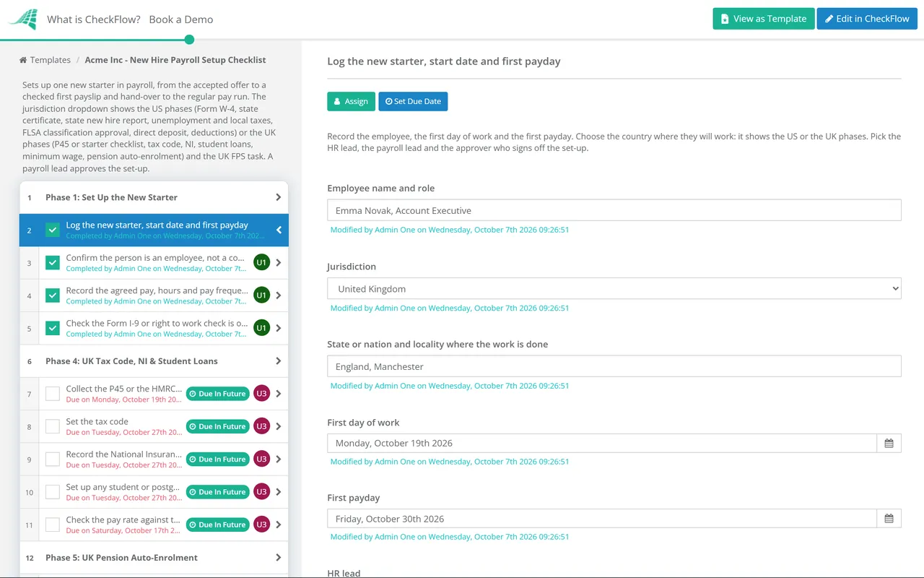This screenshot has height=578, width=924.
Task: Click the First payday date field
Action: (x=602, y=519)
